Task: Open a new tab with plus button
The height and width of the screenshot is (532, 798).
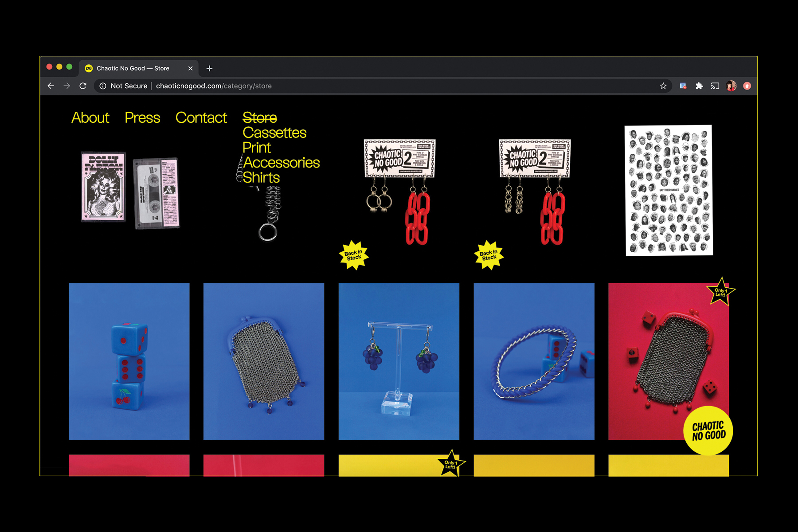Action: click(209, 68)
